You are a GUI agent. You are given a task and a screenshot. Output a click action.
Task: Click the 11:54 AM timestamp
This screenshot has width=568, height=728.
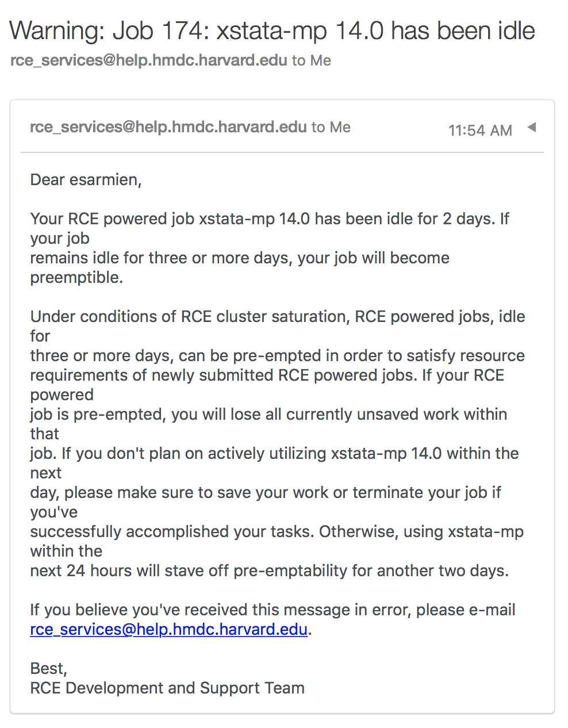[480, 131]
